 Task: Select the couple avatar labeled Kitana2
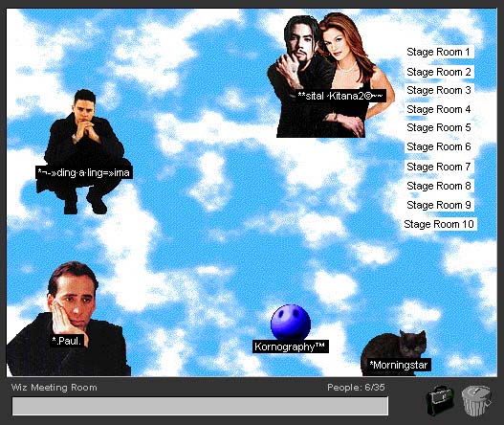[x=331, y=75]
